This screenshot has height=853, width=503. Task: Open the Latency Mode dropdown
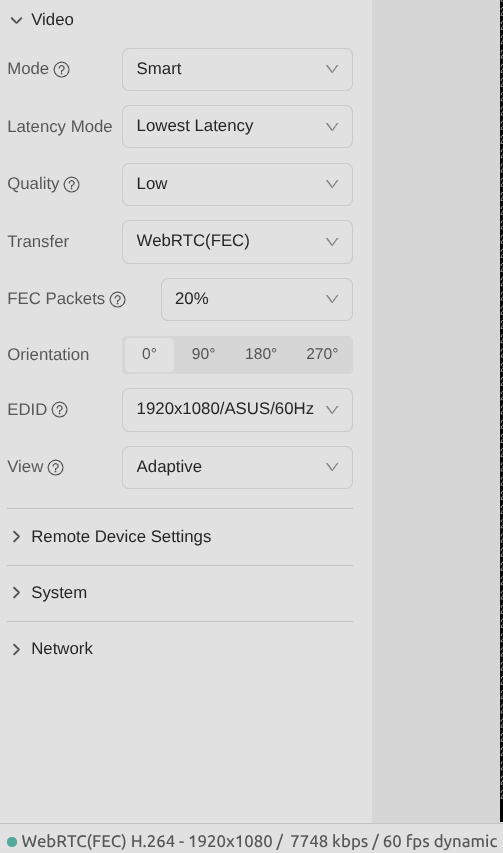(238, 127)
